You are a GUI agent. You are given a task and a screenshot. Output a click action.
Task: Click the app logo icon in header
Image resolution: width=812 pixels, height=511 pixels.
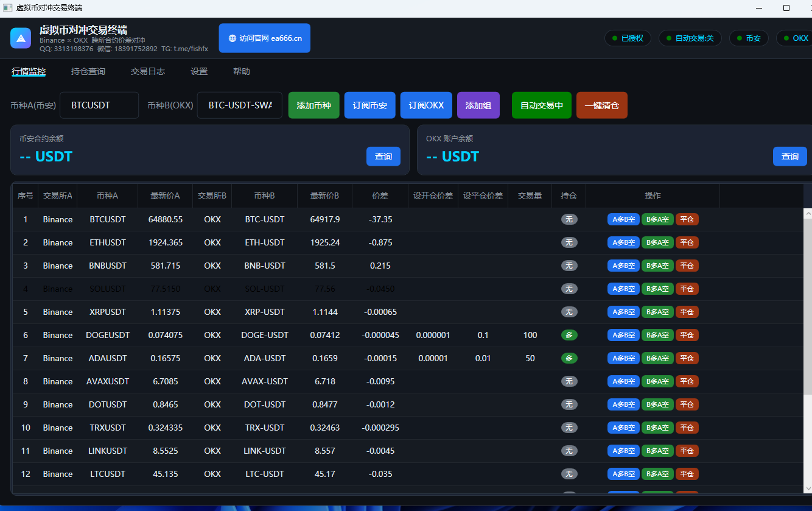21,38
